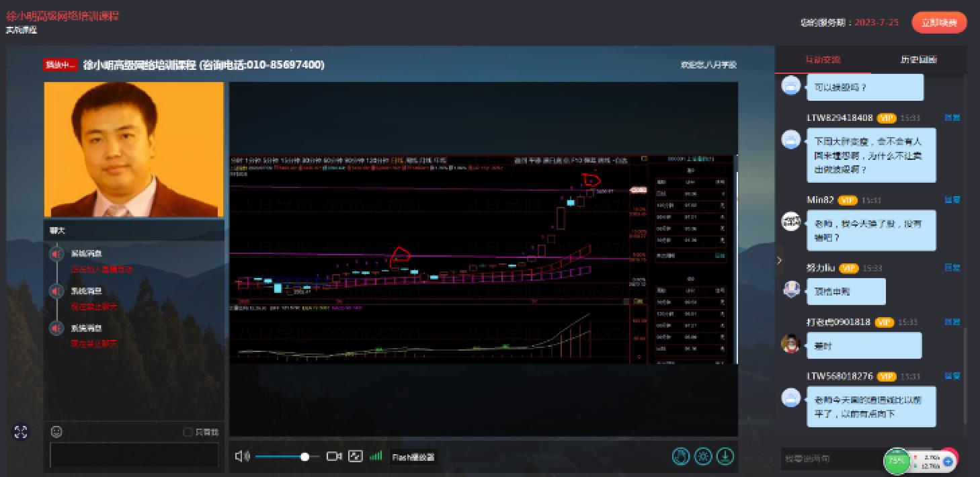Open the emoji picker smiley icon
This screenshot has width=980, height=477.
point(57,431)
